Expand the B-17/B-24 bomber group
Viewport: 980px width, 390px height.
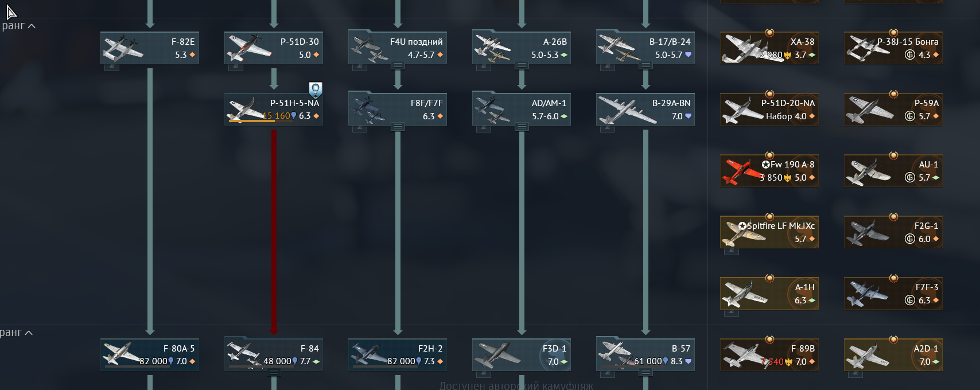click(x=645, y=65)
